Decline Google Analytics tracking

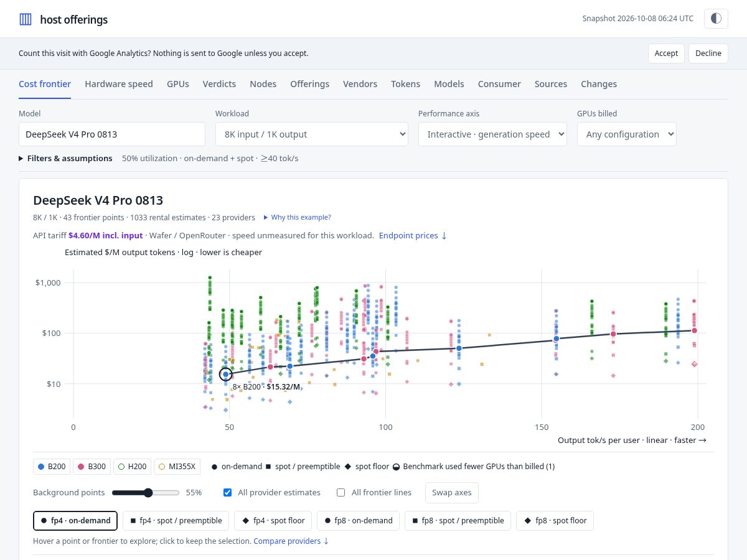point(708,54)
